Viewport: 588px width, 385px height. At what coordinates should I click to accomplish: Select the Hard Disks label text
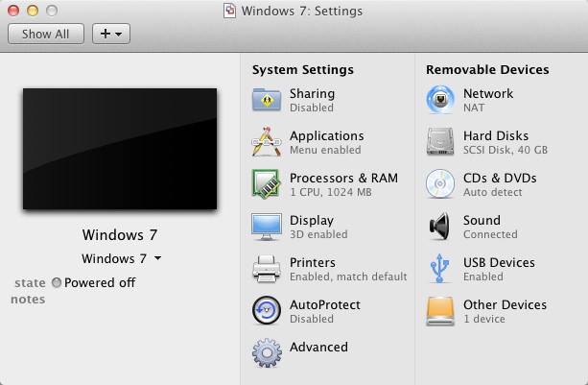(496, 135)
